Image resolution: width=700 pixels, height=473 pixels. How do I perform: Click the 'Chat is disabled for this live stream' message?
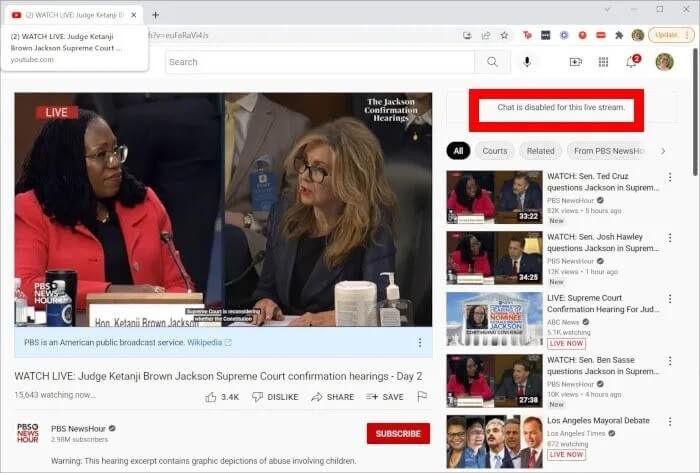click(561, 107)
